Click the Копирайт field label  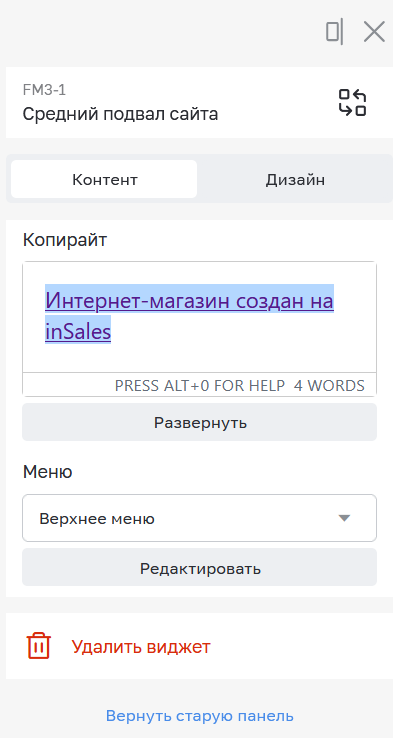click(65, 240)
